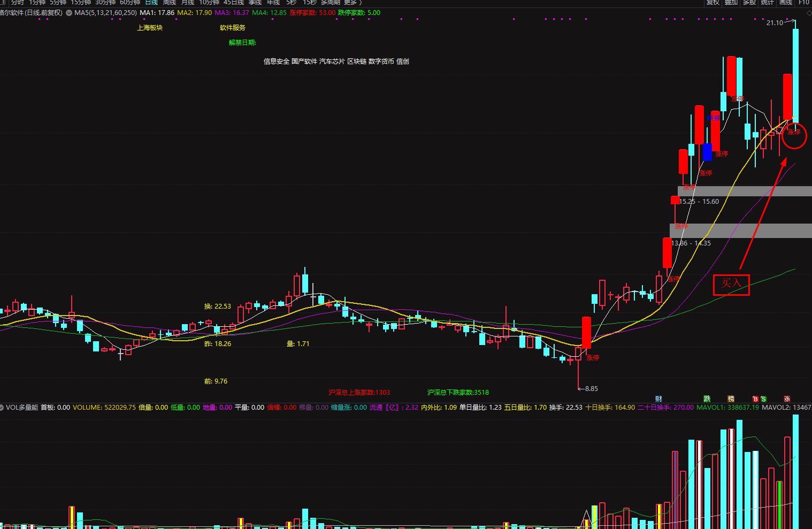The width and height of the screenshot is (812, 529).
Task: Open the 多股 multi-stock view
Action: coord(749,2)
